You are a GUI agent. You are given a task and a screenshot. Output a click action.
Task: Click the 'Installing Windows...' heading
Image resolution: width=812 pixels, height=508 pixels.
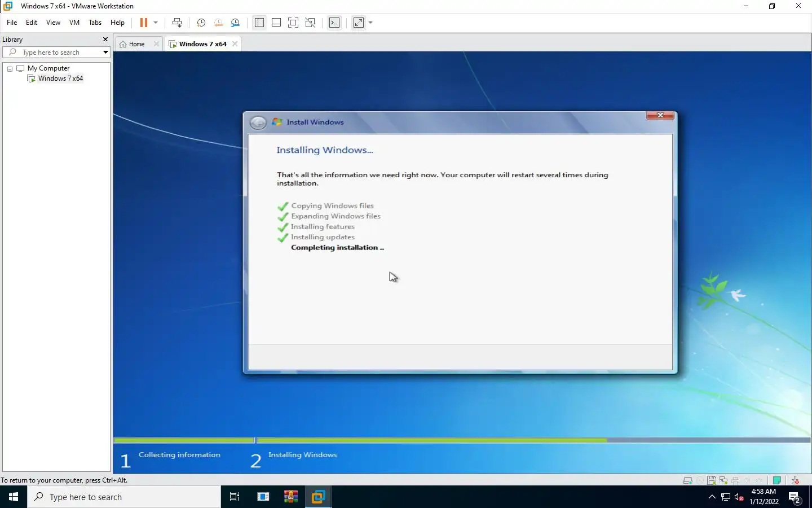(325, 150)
